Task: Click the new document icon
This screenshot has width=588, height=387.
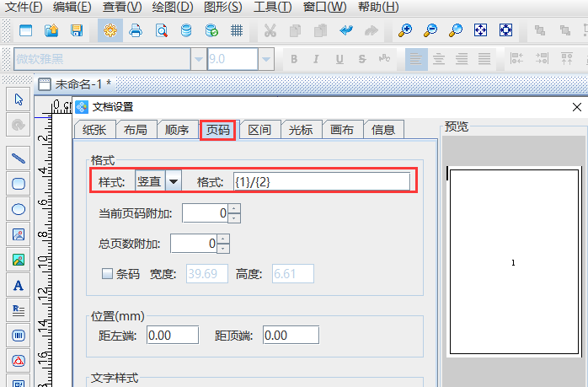Action: pyautogui.click(x=25, y=30)
